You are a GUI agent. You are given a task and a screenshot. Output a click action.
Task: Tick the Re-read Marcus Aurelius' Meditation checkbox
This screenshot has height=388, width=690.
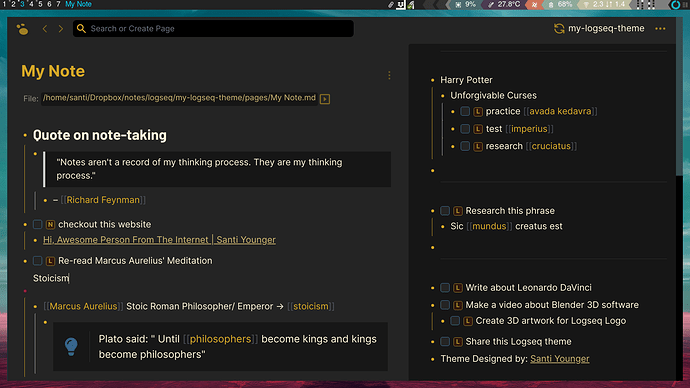tap(37, 261)
